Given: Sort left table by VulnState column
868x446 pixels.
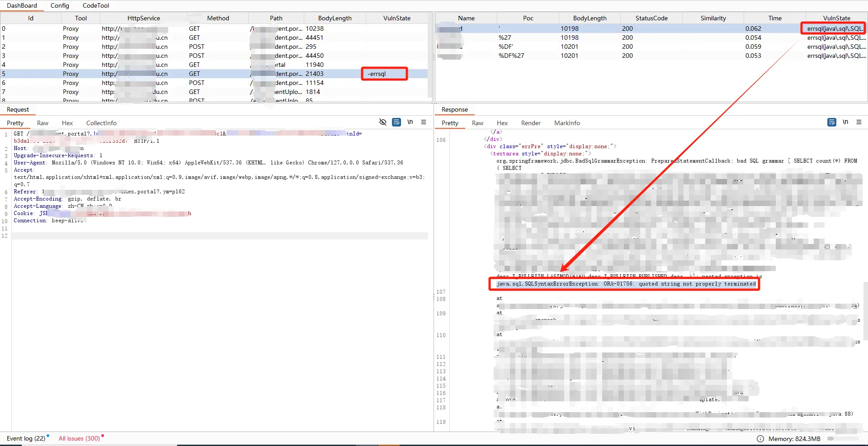Looking at the screenshot, I should (397, 18).
